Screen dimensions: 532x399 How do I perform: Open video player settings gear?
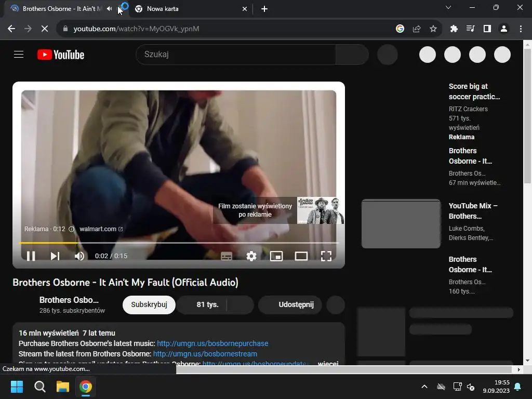pyautogui.click(x=251, y=256)
